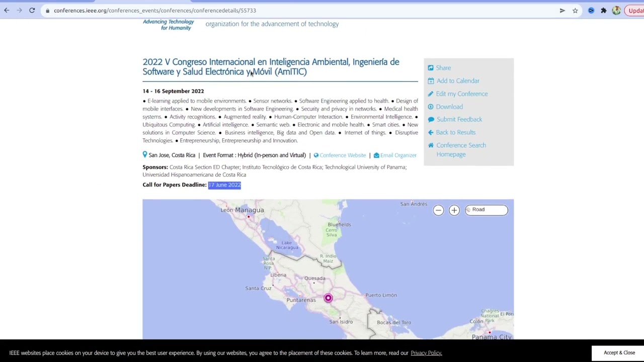Click the browser Update button

coord(634,11)
